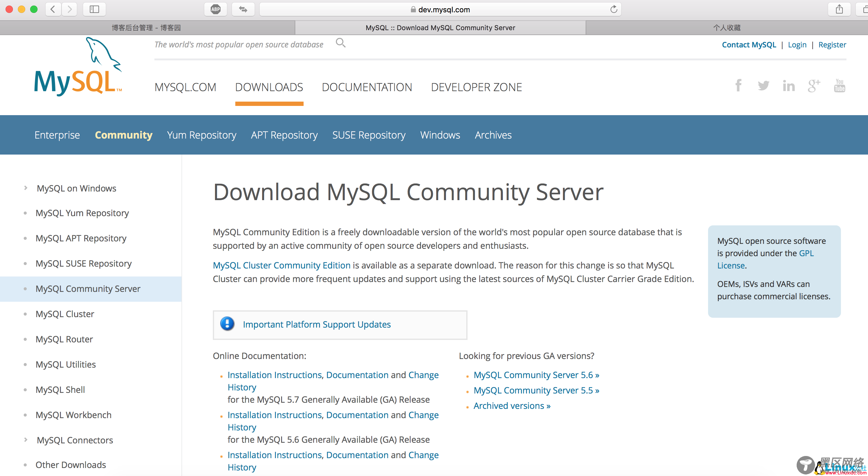The width and height of the screenshot is (868, 476).
Task: Click the search field tagline text
Action: [239, 45]
